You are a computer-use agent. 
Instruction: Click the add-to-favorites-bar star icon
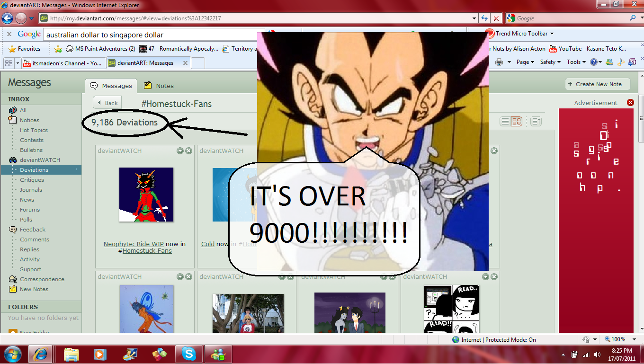click(x=58, y=49)
